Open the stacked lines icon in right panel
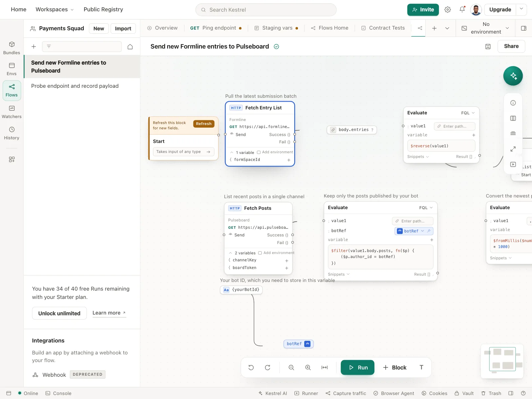Viewport: 532px width, 399px height. 513,133
